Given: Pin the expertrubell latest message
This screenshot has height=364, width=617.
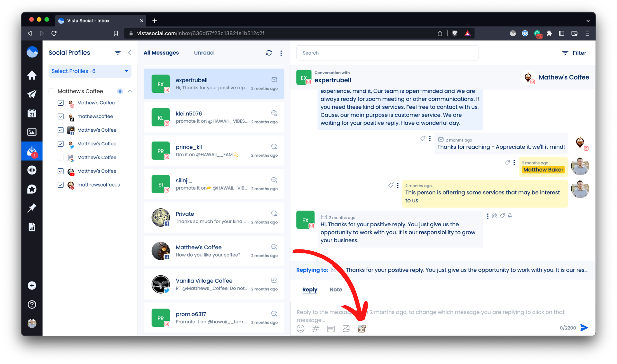Looking at the screenshot, I should pos(510,216).
